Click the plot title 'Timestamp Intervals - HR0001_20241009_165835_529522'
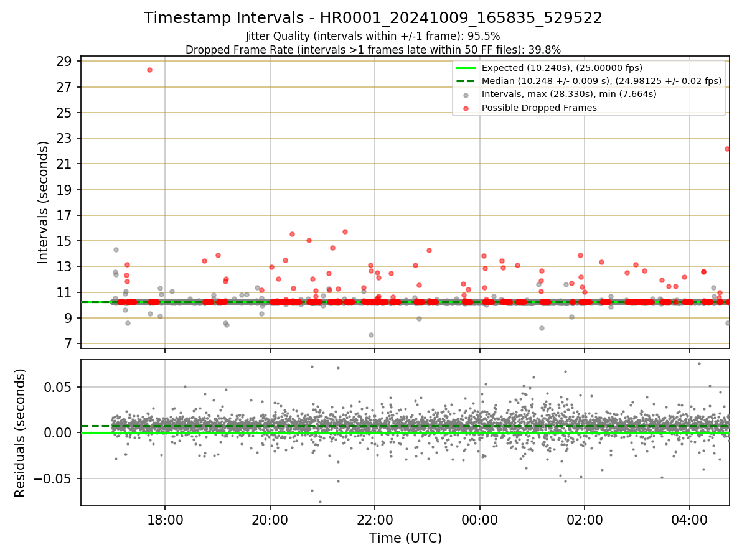Screen dimensions: 747x560 373,18
